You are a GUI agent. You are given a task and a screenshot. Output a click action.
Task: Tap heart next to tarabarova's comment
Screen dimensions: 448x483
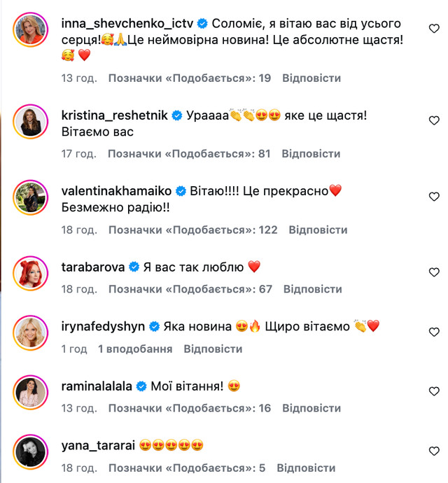tap(433, 272)
